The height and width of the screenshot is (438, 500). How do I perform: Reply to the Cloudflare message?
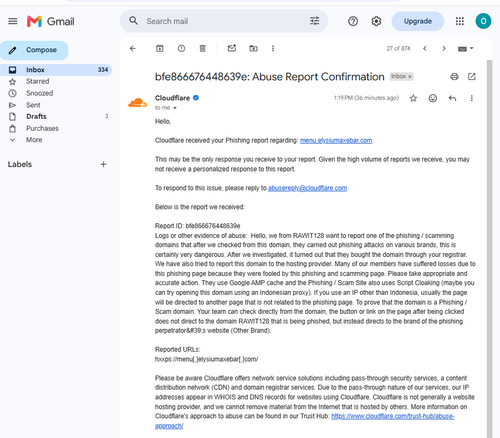click(452, 98)
